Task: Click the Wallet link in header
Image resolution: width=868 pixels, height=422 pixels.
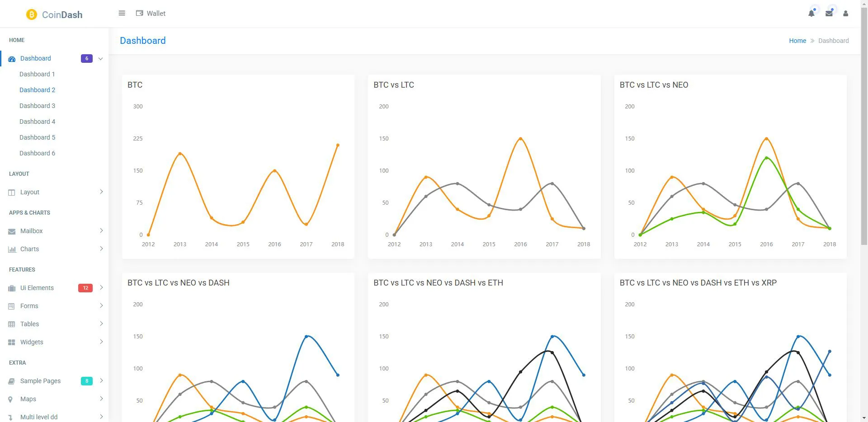Action: [156, 14]
